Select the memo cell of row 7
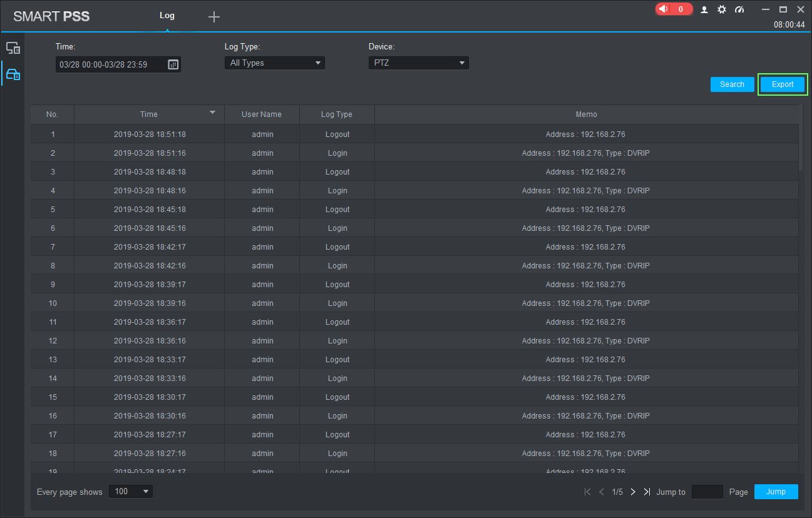Viewport: 812px width, 518px height. point(587,247)
